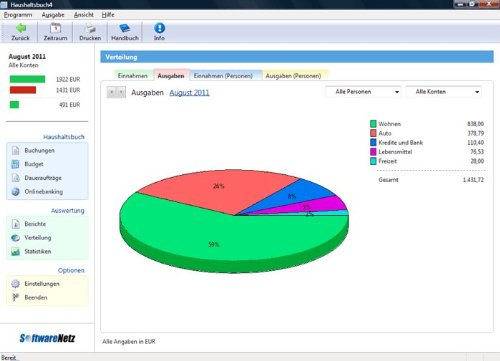Open Buchungen in the sidebar
The image size is (500, 361).
click(39, 150)
